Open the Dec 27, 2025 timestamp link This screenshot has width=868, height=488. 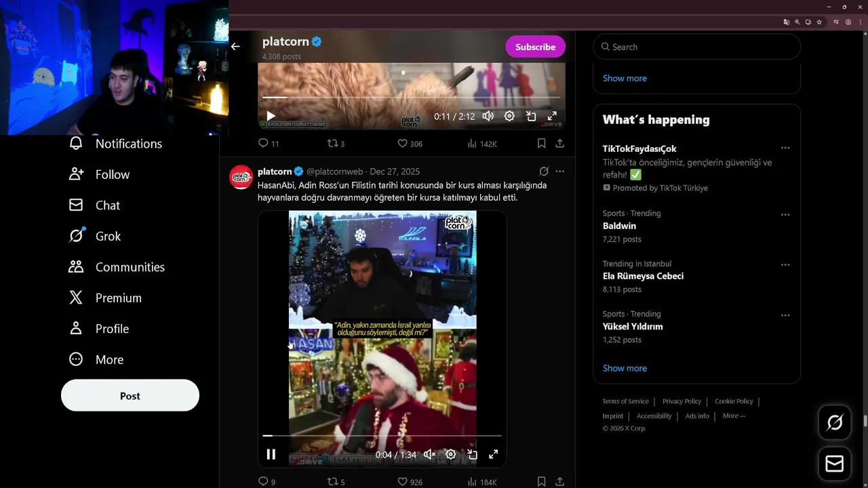[x=395, y=171]
